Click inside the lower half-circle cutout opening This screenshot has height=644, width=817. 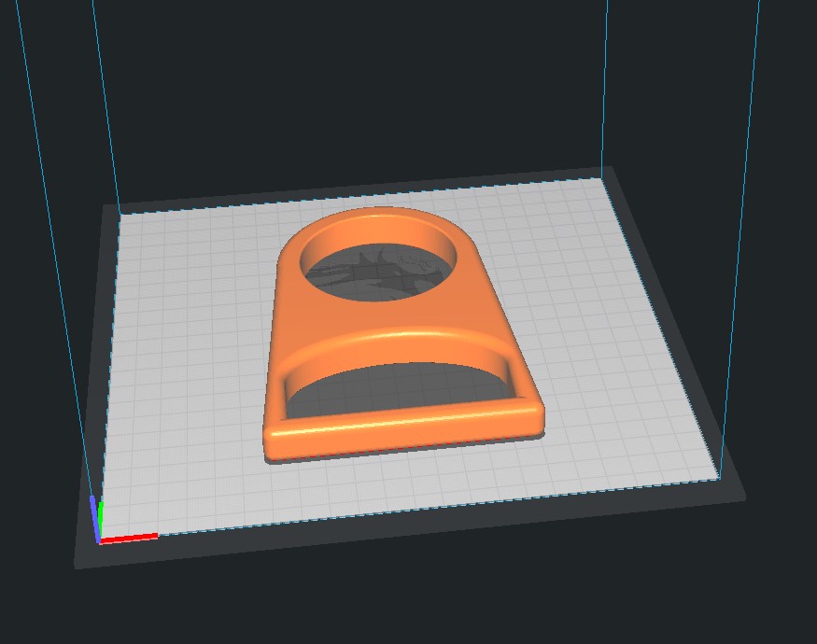(x=396, y=390)
